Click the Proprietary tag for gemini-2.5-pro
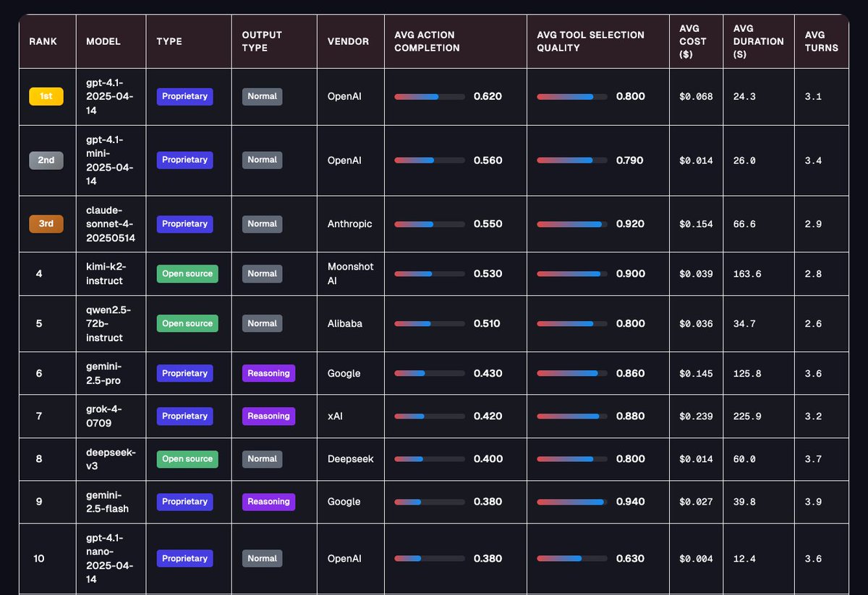The height and width of the screenshot is (595, 868). click(184, 373)
